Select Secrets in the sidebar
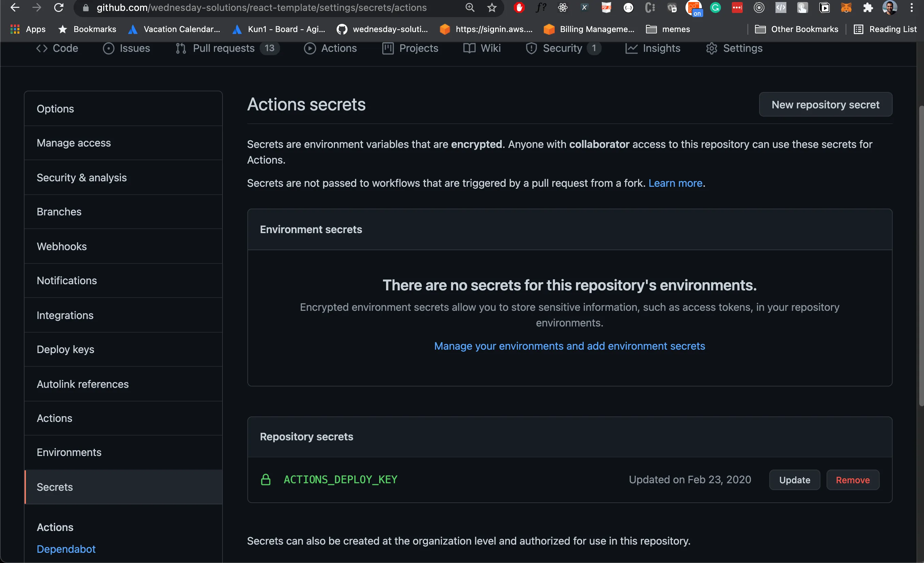924x563 pixels. tap(123, 487)
